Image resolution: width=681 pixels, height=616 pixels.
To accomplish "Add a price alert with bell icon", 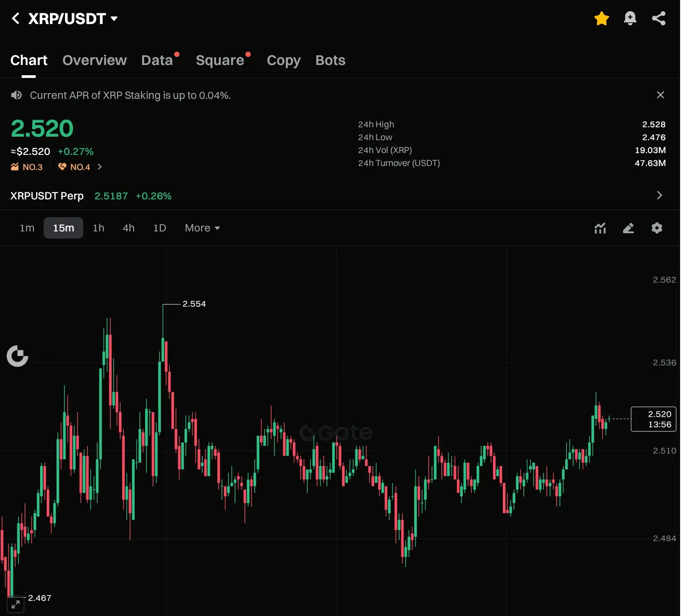I will [630, 19].
